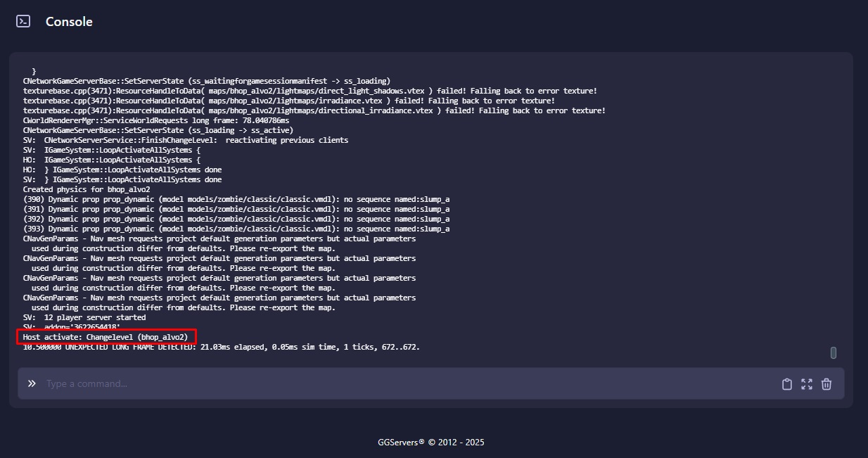The image size is (868, 458).
Task: Click the (390) Dynamic prop log entry
Action: pyautogui.click(x=236, y=199)
